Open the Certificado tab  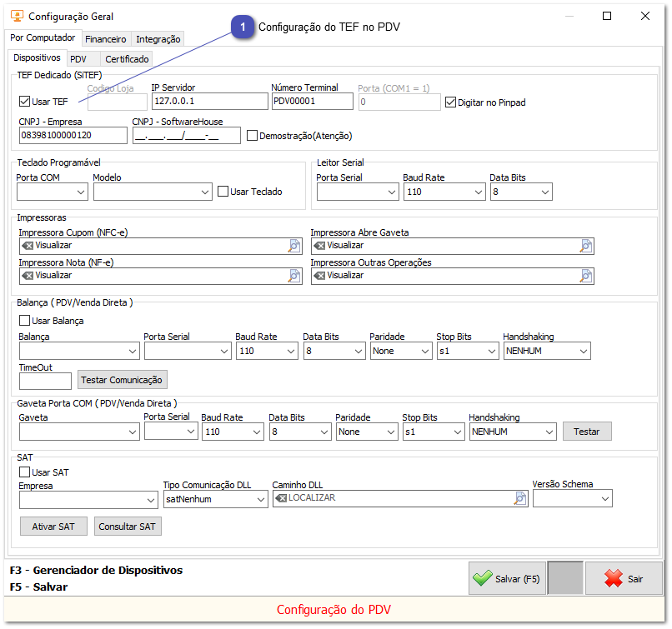tap(126, 59)
